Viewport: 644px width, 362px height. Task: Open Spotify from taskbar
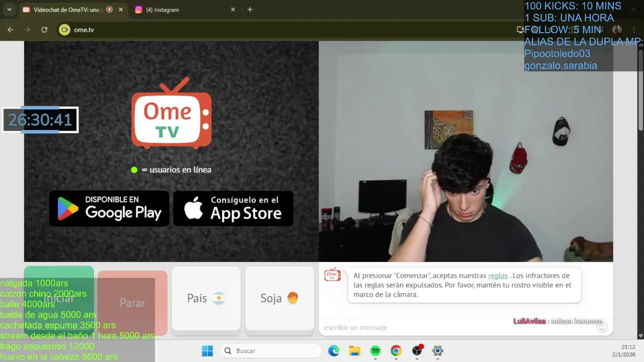tap(375, 350)
